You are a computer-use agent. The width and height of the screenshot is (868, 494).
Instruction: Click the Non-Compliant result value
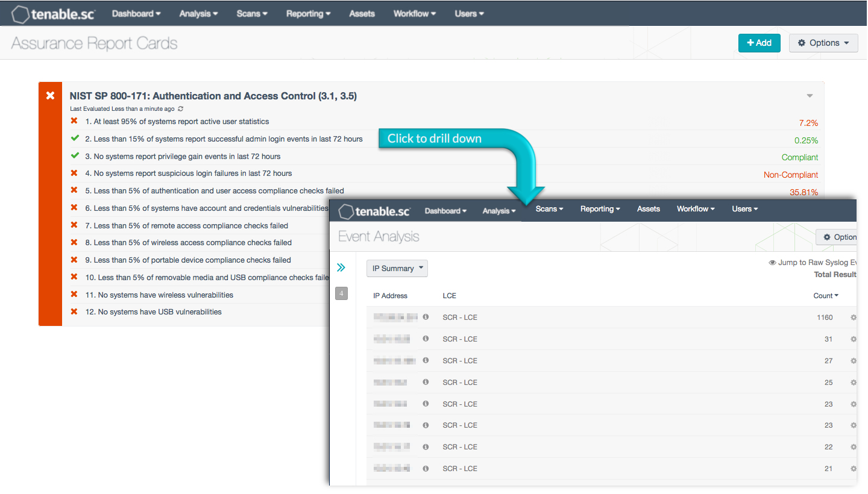coord(791,175)
